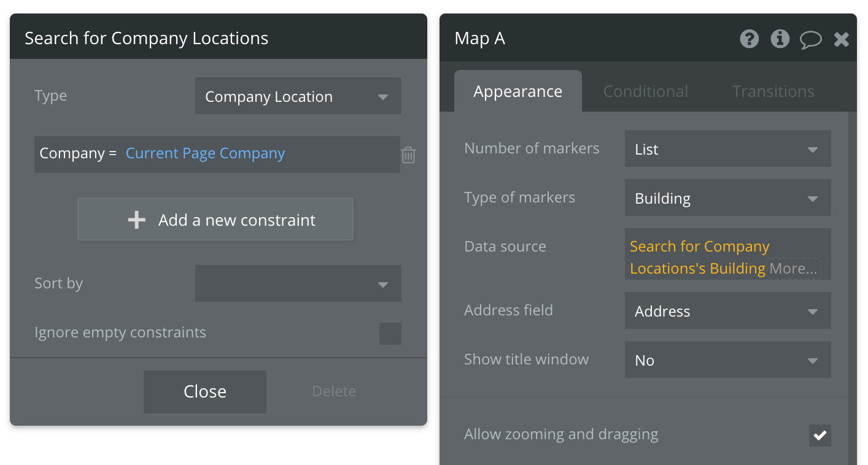Image resolution: width=868 pixels, height=465 pixels.
Task: Click the help question mark icon
Action: click(749, 39)
